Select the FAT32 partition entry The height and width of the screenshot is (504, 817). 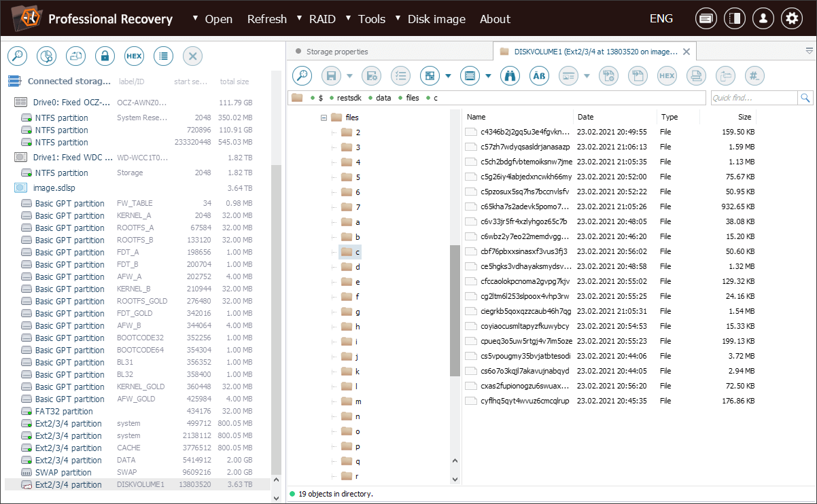pyautogui.click(x=137, y=412)
